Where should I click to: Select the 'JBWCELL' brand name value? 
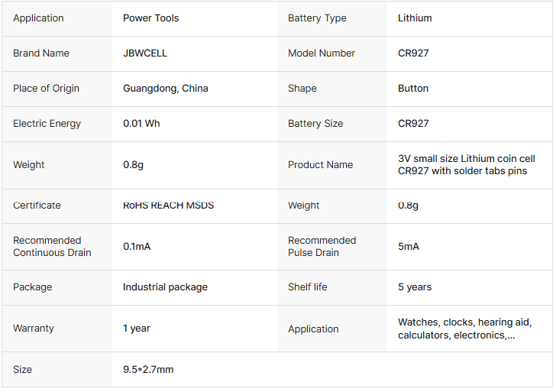145,53
